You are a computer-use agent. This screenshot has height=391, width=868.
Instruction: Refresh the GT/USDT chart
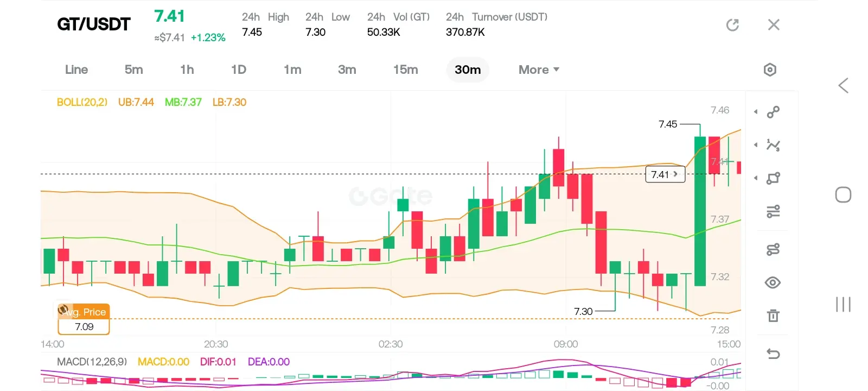pos(732,25)
